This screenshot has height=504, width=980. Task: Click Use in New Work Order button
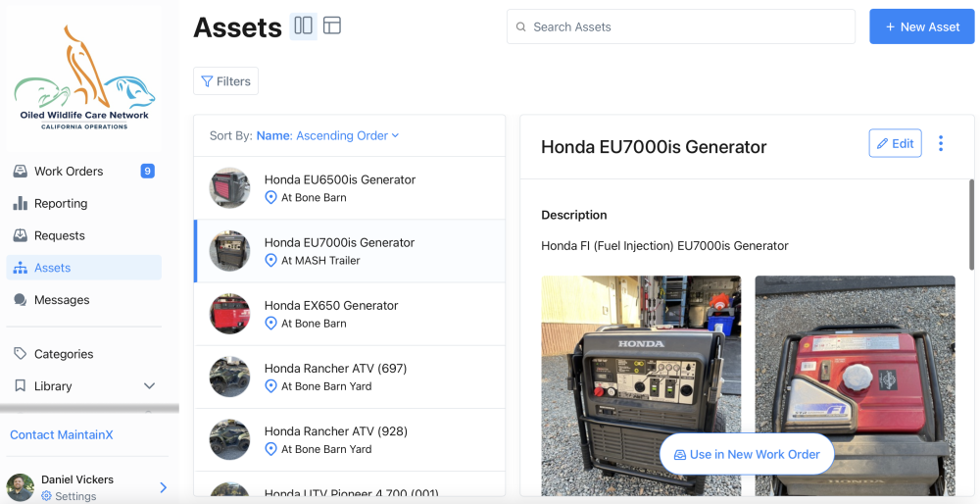(x=747, y=455)
